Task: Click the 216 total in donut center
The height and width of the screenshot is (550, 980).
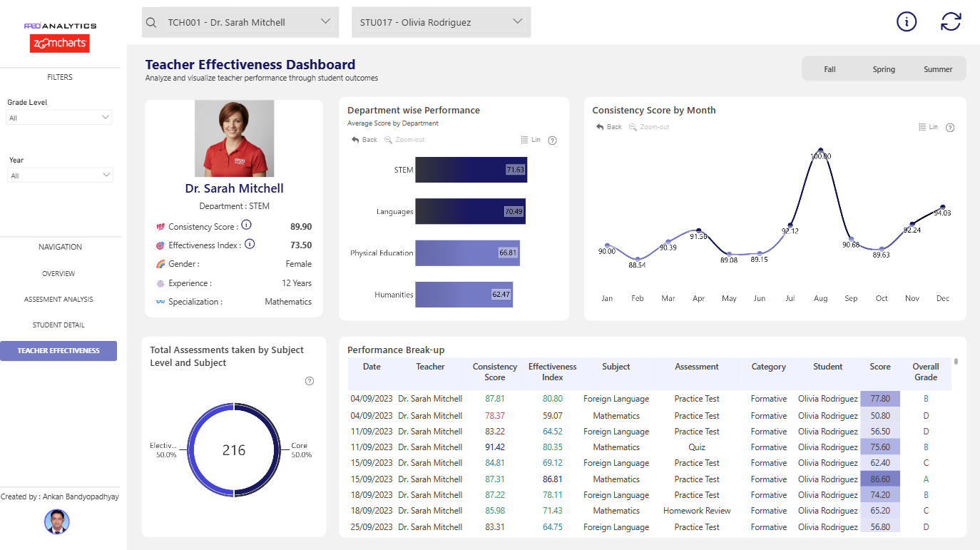Action: pos(234,450)
